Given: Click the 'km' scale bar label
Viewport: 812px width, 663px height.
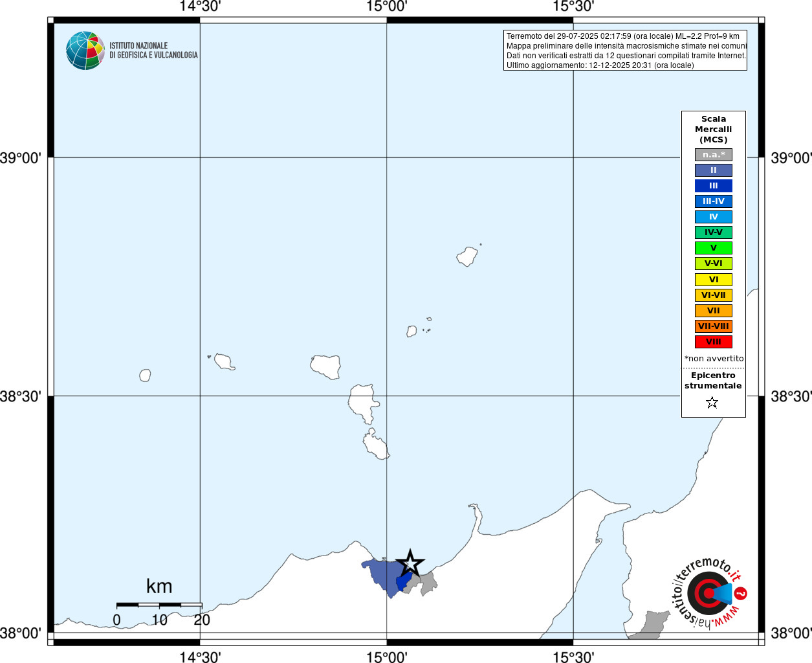Looking at the screenshot, I should tap(159, 587).
